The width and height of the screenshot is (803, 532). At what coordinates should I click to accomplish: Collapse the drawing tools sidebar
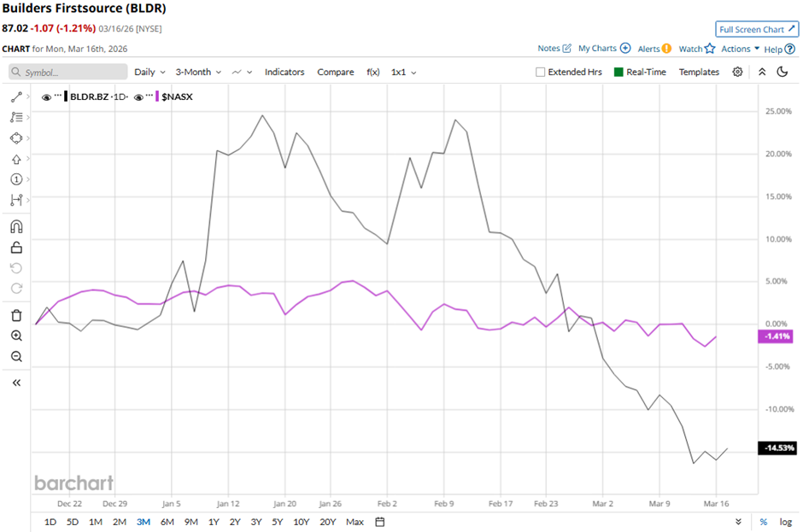16,383
